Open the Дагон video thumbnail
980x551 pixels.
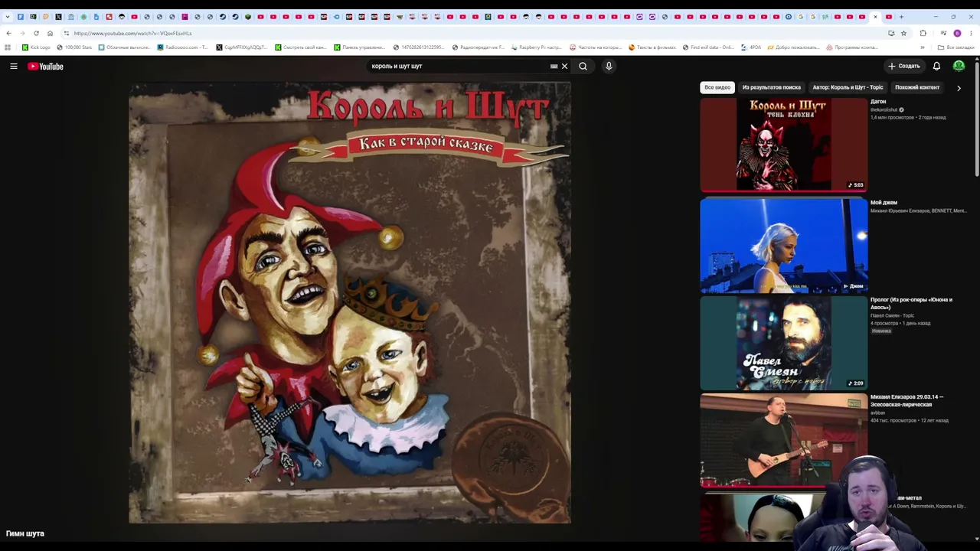click(x=784, y=145)
